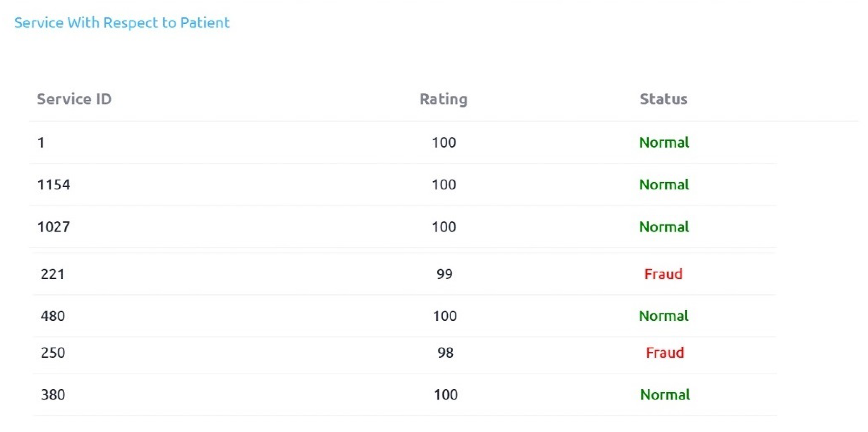Click the Normal status for service 480
Screen dimensions: 868x432
663,316
